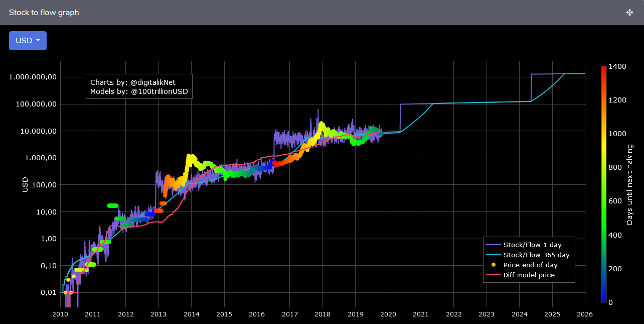Toggle Stock/Flow 1 day legend entry
Viewport: 644px width, 324px height.
(x=532, y=245)
